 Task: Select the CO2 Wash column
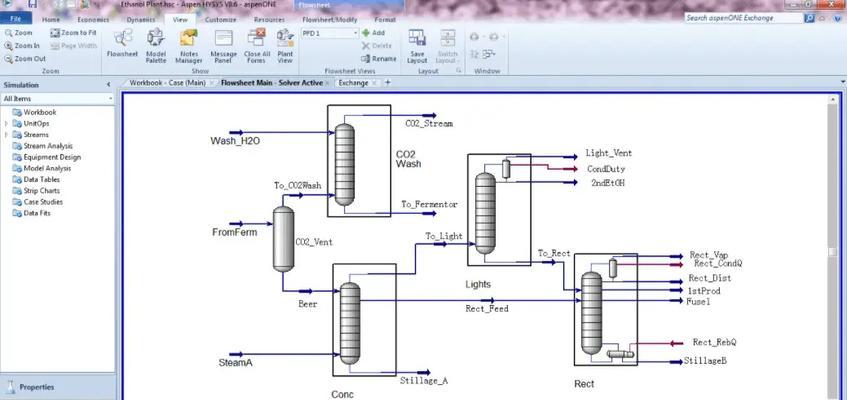click(344, 164)
